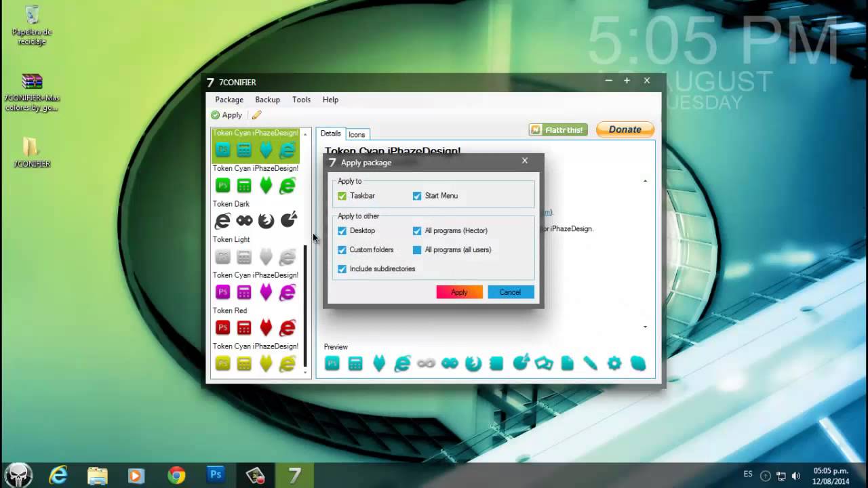Confirm with the Apply button in dialog
The image size is (868, 488).
(x=459, y=292)
